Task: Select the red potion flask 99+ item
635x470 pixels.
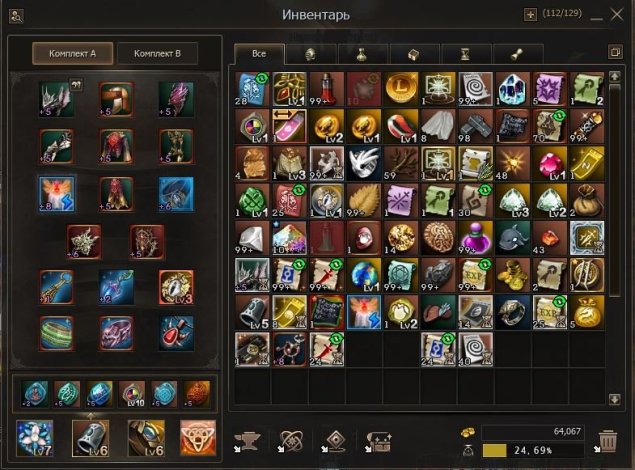Action: 326,89
